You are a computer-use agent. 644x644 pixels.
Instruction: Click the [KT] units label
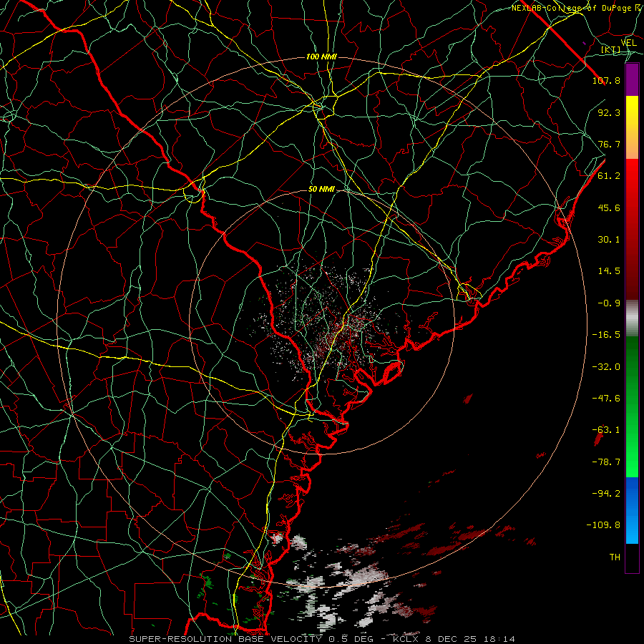(x=611, y=50)
